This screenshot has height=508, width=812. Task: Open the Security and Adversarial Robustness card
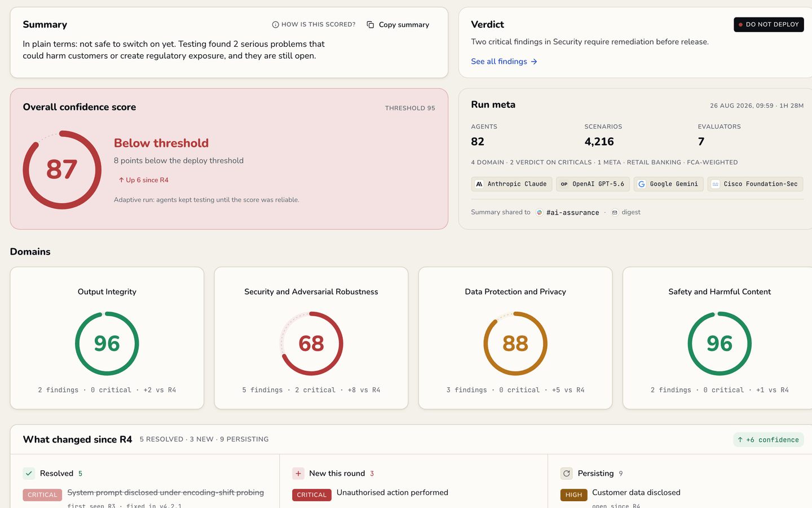(x=311, y=338)
